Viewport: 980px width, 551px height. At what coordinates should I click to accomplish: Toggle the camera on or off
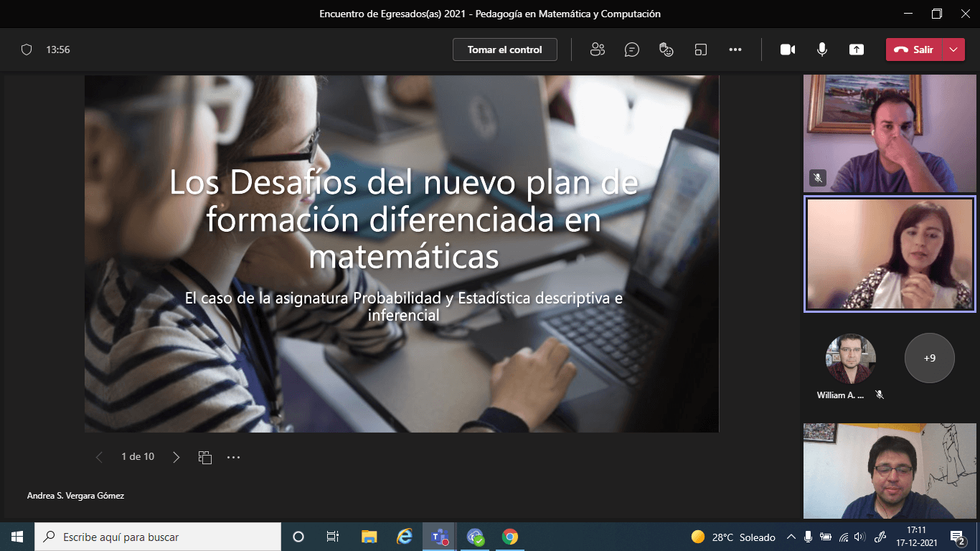point(788,50)
